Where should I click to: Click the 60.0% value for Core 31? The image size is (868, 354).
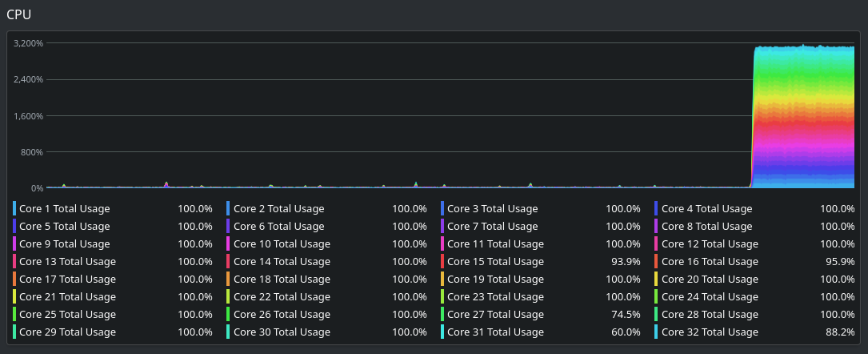click(626, 332)
